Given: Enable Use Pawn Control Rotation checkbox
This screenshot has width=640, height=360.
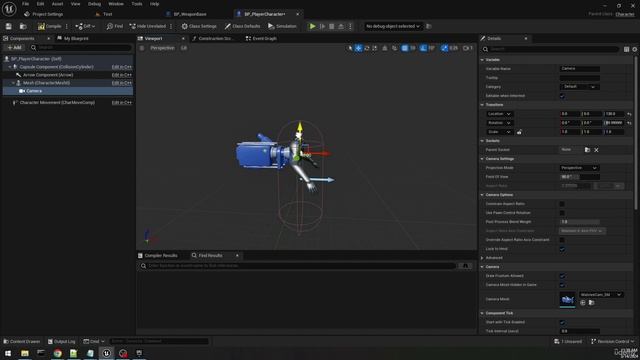Looking at the screenshot, I should (562, 213).
